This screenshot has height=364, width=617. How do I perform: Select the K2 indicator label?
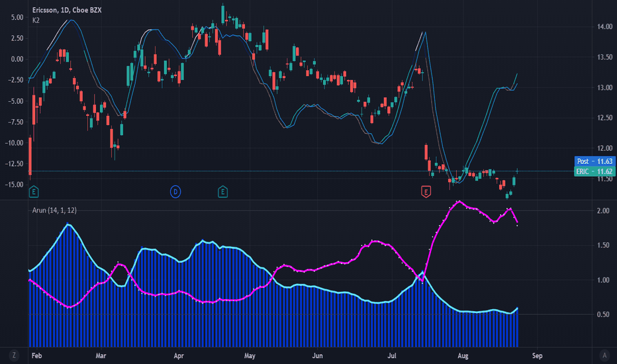point(36,21)
